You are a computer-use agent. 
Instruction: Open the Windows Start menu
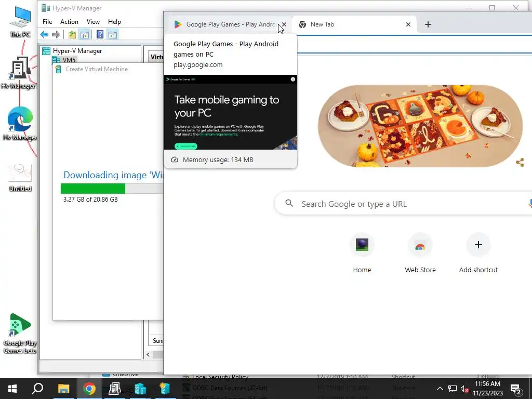point(12,389)
